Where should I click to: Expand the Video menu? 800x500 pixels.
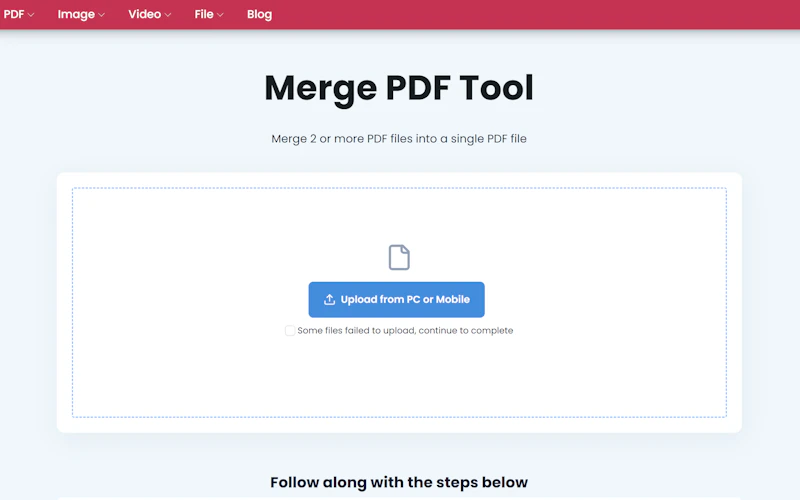point(149,14)
